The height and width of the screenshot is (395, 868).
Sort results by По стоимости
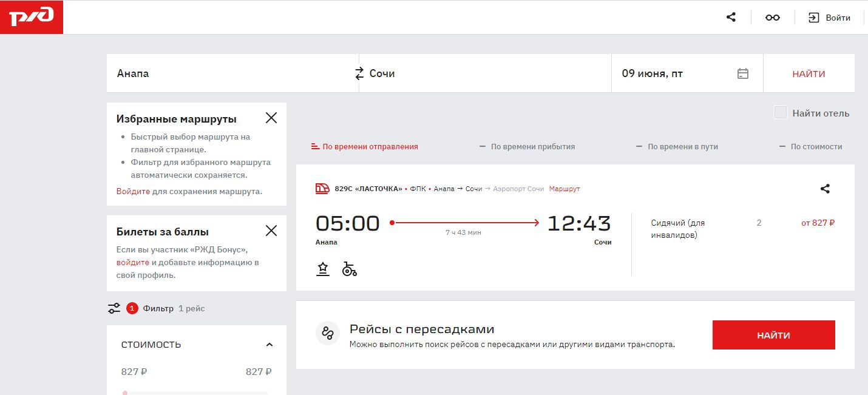[811, 146]
